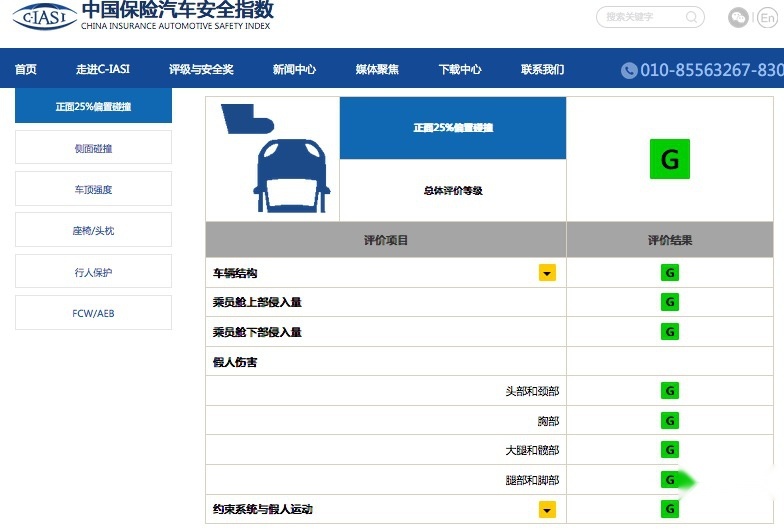
Task: Click 中国保险汽车安全指数 site title
Action: [x=178, y=10]
